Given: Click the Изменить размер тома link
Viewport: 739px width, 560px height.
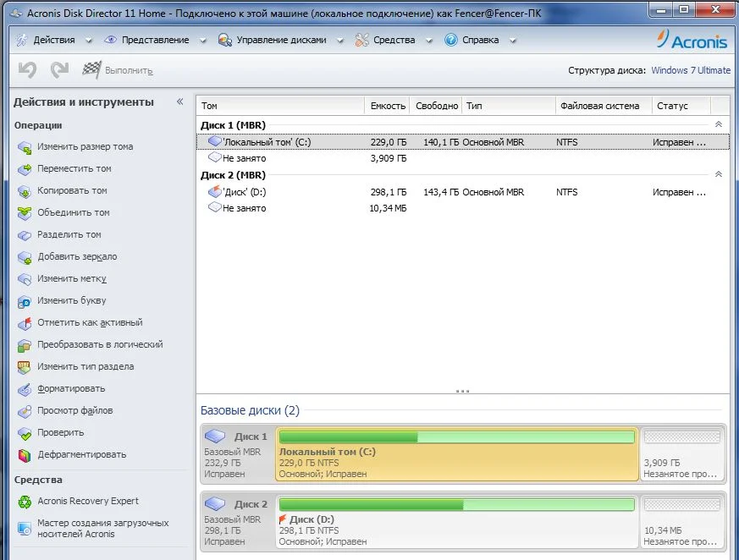Looking at the screenshot, I should [x=85, y=146].
